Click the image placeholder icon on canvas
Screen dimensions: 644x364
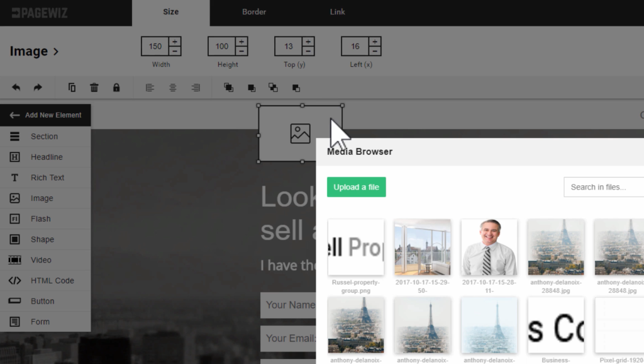pyautogui.click(x=300, y=134)
